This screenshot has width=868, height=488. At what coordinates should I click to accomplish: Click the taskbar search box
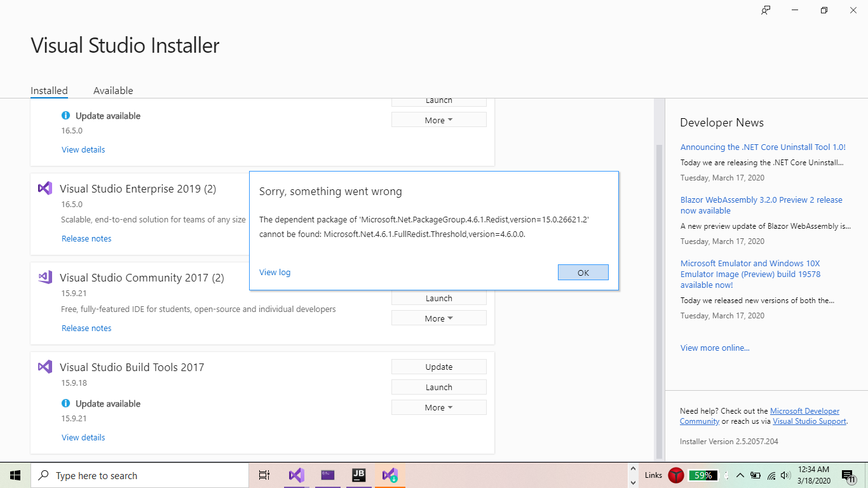click(x=140, y=475)
